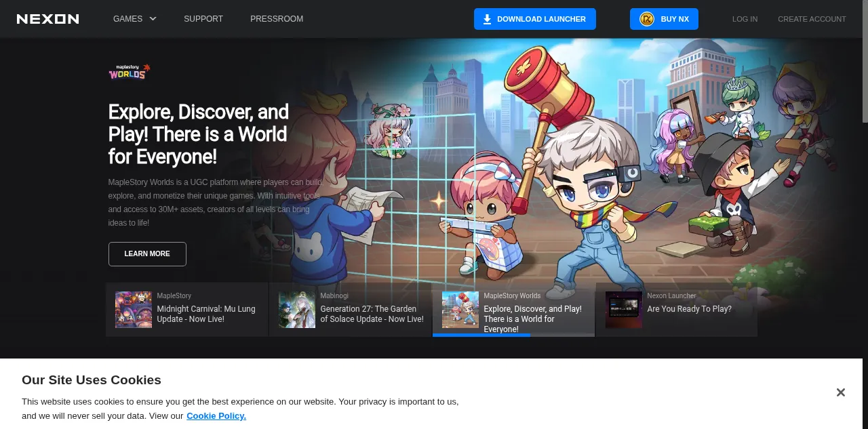Screen dimensions: 868x429
Task: Open the Support menu item
Action: (x=203, y=19)
